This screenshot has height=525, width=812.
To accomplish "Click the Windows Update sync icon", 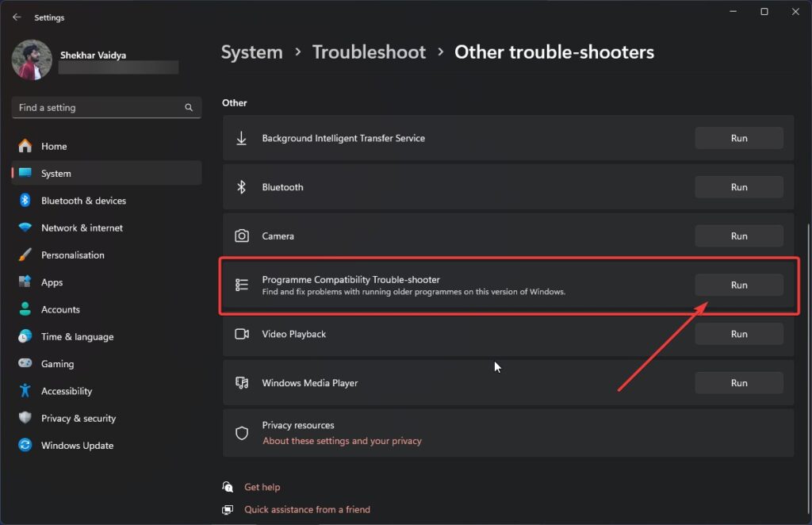I will (x=25, y=445).
